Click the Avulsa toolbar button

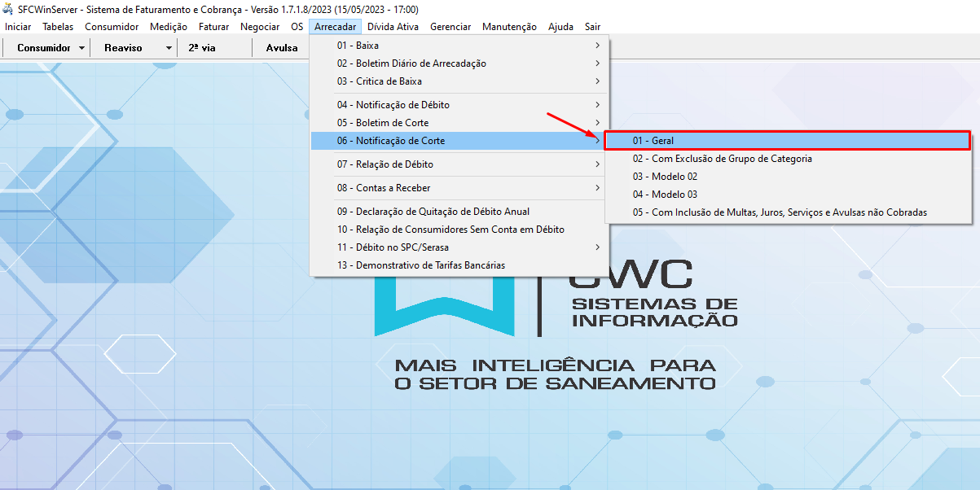pyautogui.click(x=282, y=48)
